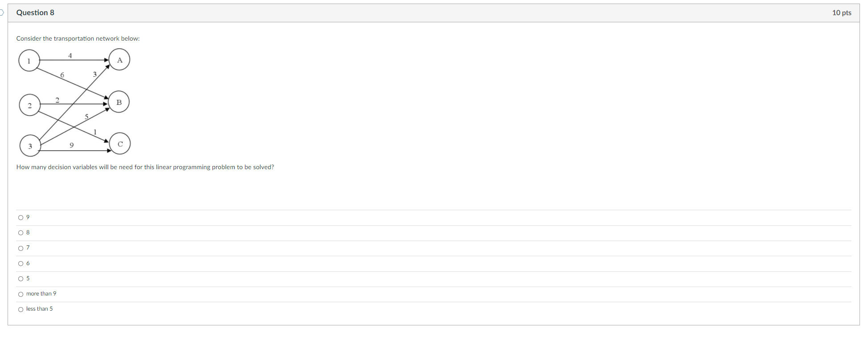
Task: Click the edge cost label 4
Action: click(x=70, y=55)
